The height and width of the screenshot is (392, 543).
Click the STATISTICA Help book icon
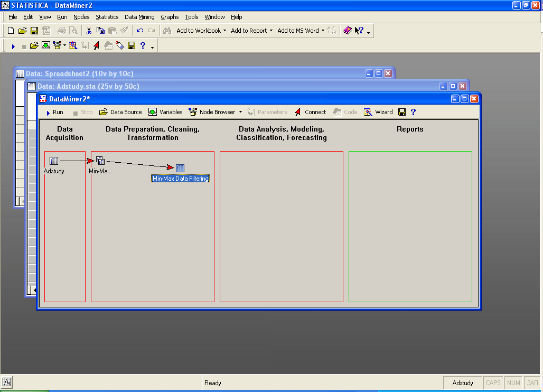(x=347, y=31)
